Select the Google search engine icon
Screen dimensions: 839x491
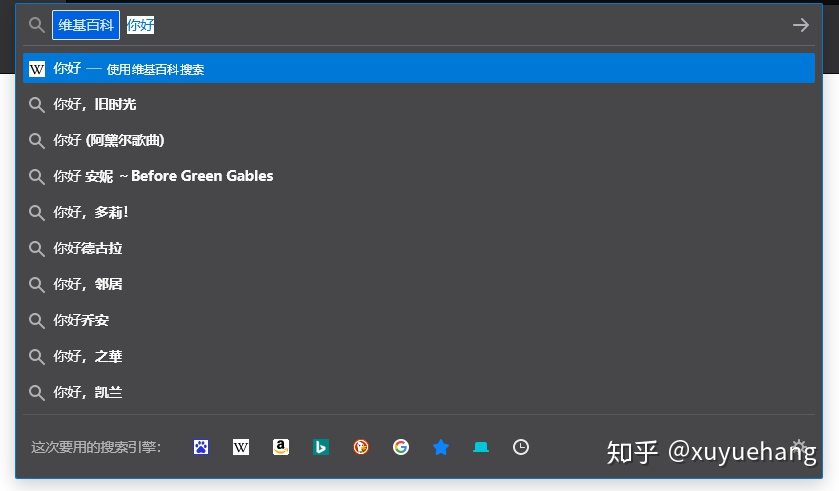pyautogui.click(x=401, y=447)
